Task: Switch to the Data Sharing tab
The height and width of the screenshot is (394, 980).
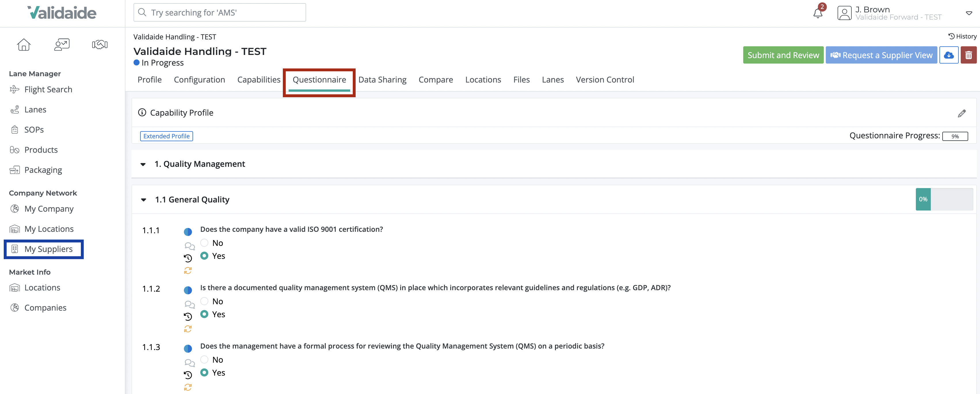Action: tap(382, 79)
